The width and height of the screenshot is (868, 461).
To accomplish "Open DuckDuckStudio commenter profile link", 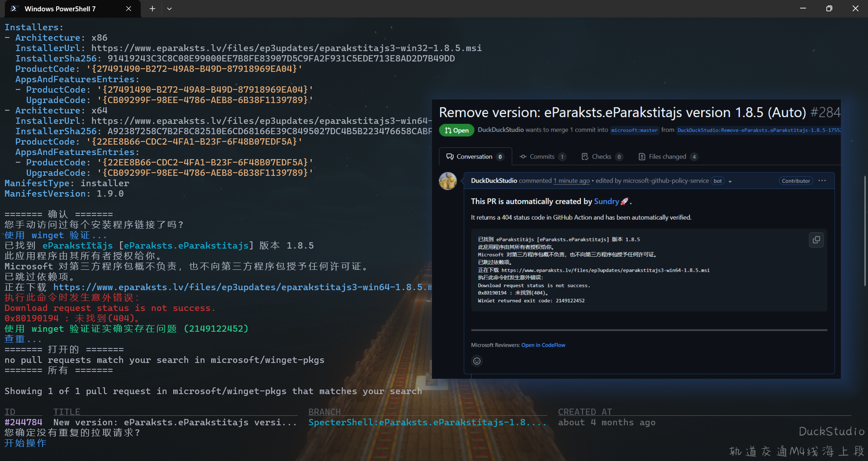I will click(x=493, y=181).
